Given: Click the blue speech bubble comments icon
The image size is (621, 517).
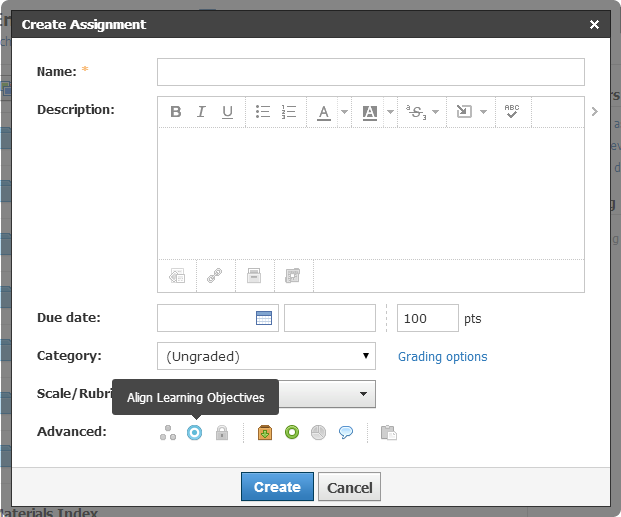Looking at the screenshot, I should pyautogui.click(x=346, y=433).
